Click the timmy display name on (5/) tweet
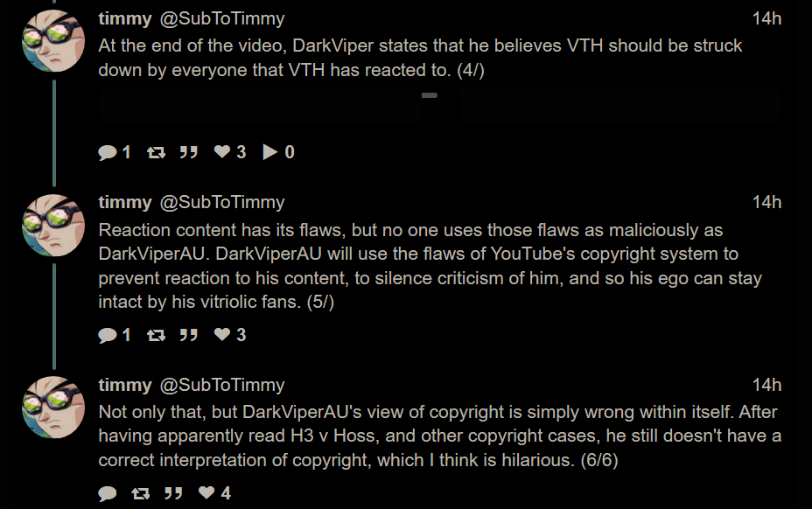Screen dimensions: 812x509 coord(125,202)
